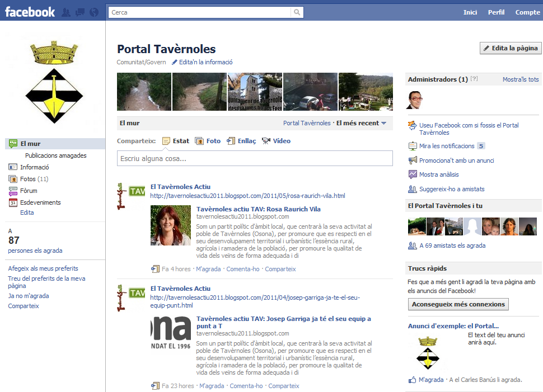543x392 pixels.
Task: Click the Edita link under Esdeveniments
Action: pos(27,212)
